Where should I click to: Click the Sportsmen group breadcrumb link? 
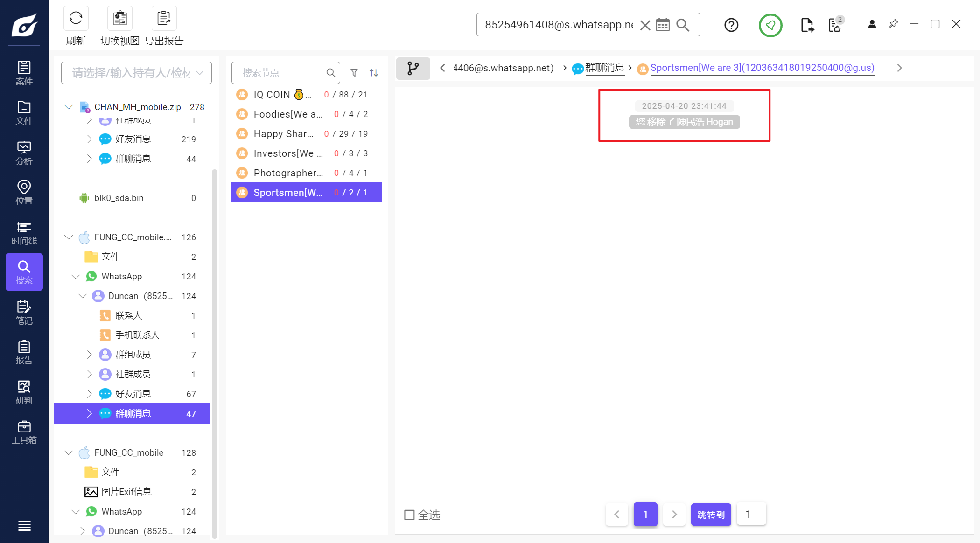click(762, 68)
